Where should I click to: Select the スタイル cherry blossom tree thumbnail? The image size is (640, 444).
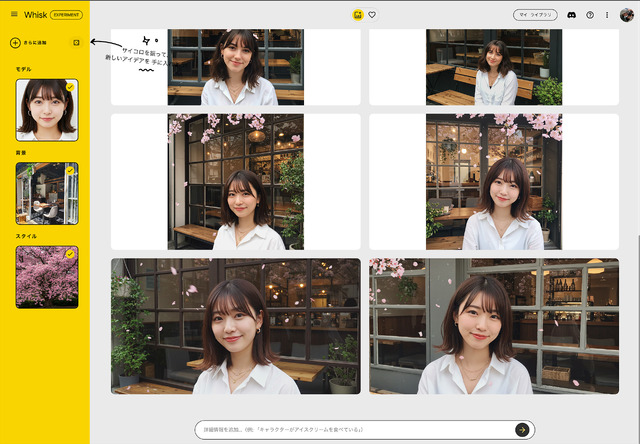[47, 277]
